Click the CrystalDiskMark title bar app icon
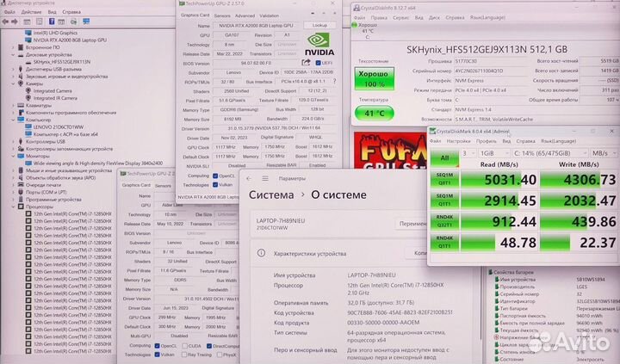The width and height of the screenshot is (620, 364). click(x=432, y=131)
